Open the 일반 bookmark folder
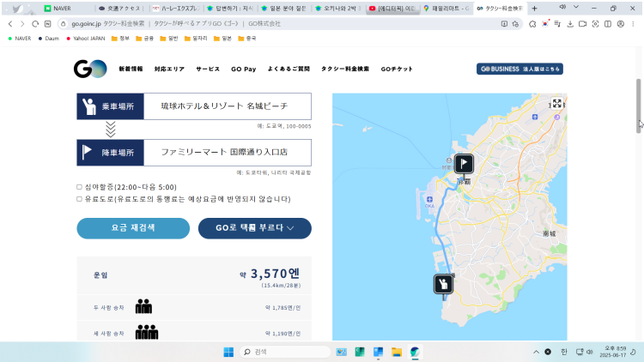The width and height of the screenshot is (644, 362). (x=169, y=39)
